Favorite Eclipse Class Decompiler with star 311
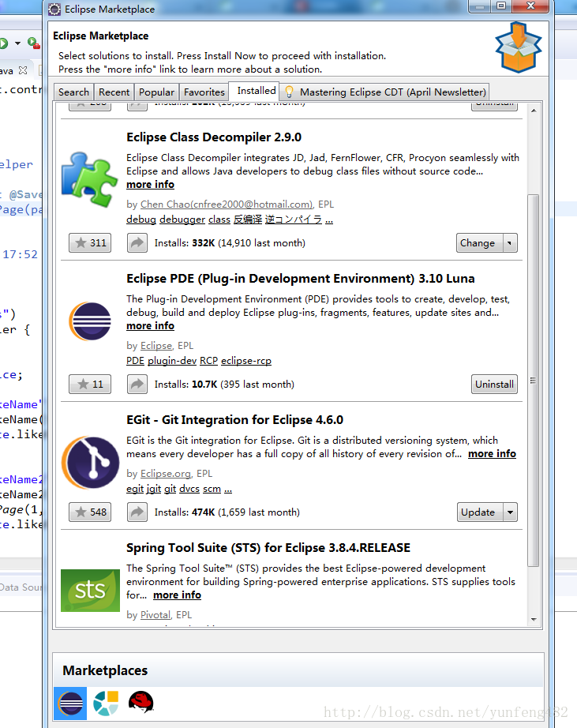This screenshot has width=577, height=728. pos(90,243)
